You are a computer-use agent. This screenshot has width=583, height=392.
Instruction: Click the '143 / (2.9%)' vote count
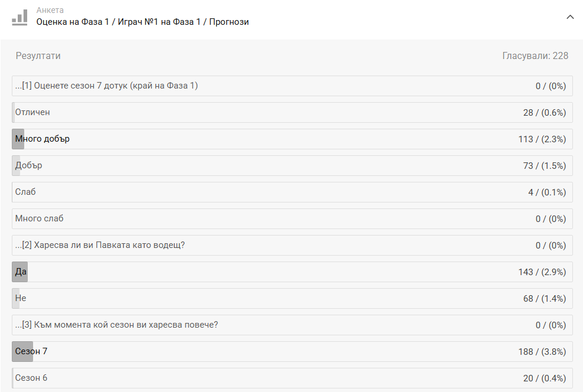pos(542,272)
